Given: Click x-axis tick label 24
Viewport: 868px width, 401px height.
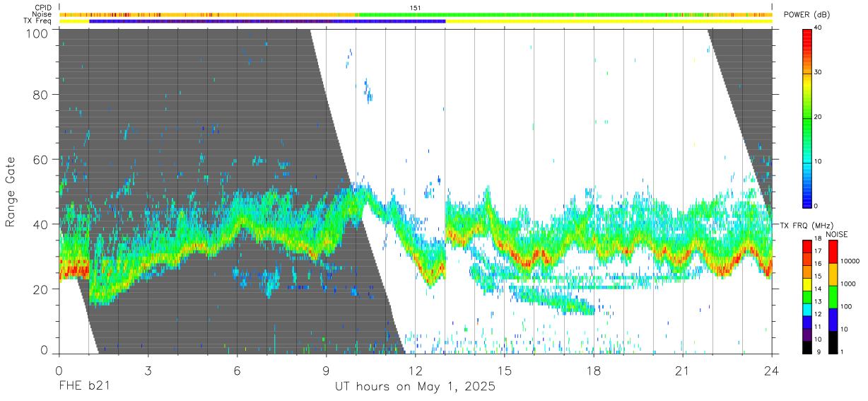Looking at the screenshot, I should pos(771,370).
